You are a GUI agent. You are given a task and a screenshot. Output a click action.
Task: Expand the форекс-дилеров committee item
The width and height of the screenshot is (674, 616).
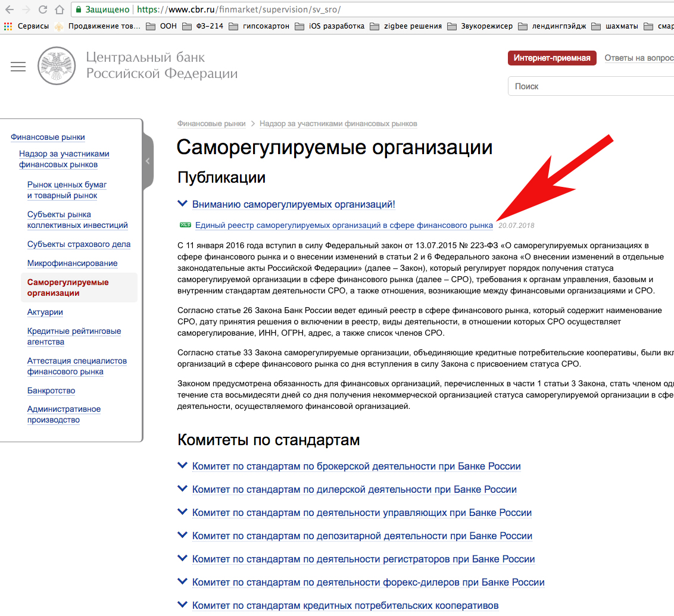pyautogui.click(x=368, y=583)
